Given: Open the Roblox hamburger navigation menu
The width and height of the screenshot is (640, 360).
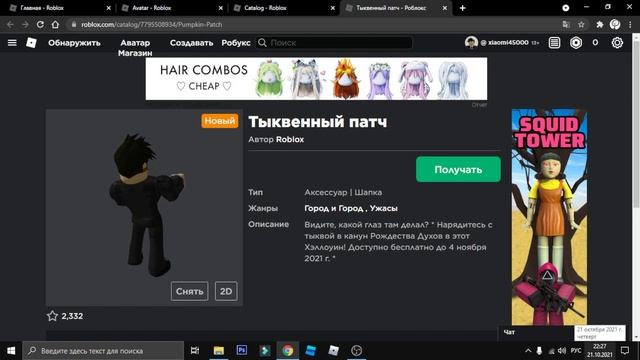Looking at the screenshot, I should point(12,42).
